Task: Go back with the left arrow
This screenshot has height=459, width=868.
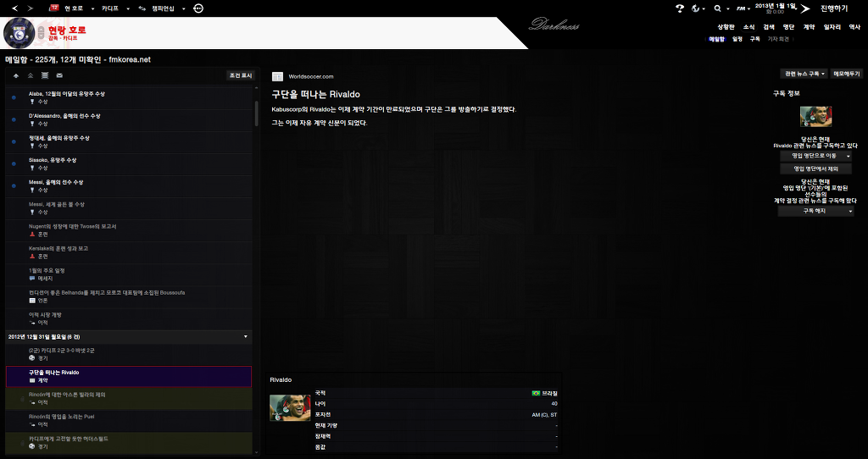Action: tap(15, 8)
